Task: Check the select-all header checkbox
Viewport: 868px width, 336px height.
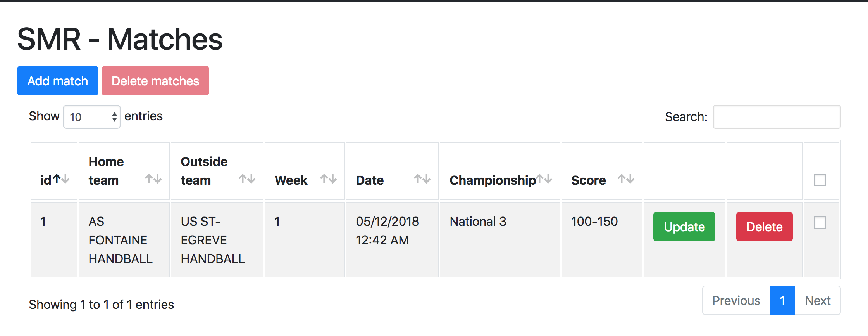Action: [x=820, y=180]
